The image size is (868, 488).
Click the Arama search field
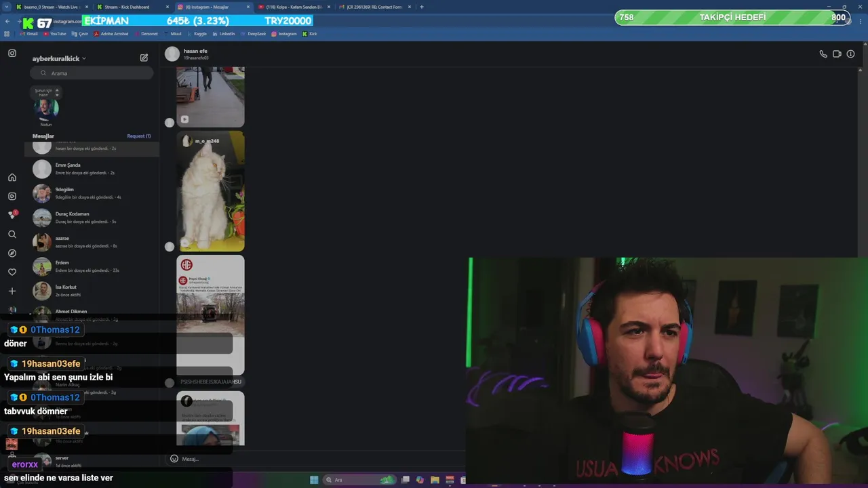[92, 73]
